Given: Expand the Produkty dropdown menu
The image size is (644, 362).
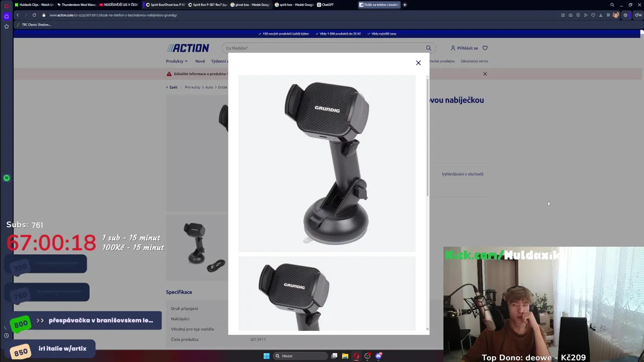Looking at the screenshot, I should (x=177, y=61).
